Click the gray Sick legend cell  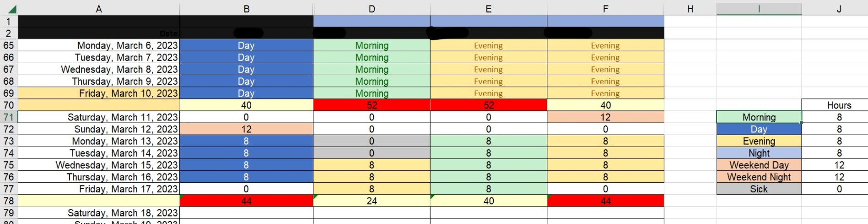pos(759,189)
